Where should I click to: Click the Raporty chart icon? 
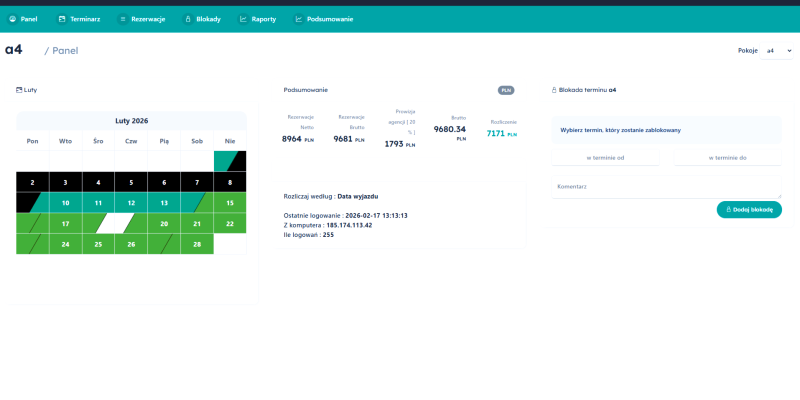pyautogui.click(x=243, y=18)
